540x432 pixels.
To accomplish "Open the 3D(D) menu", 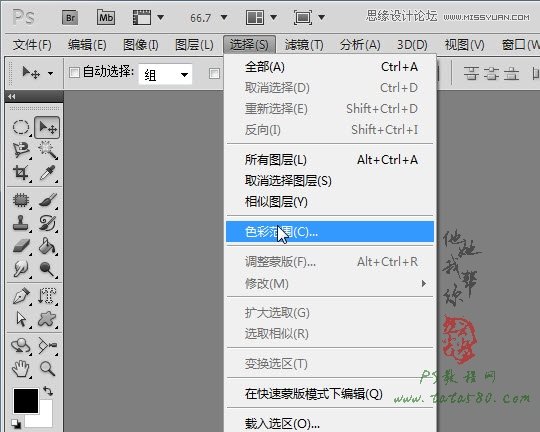I will (412, 45).
